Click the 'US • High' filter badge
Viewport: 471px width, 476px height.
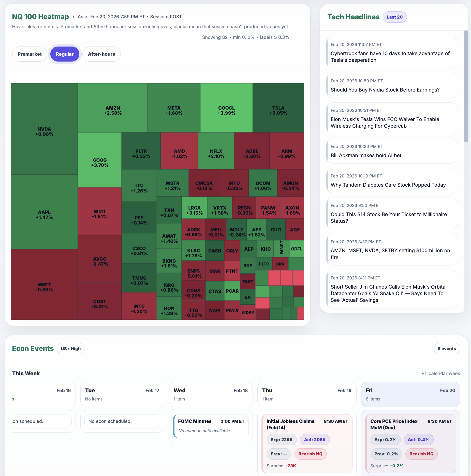[x=70, y=348]
